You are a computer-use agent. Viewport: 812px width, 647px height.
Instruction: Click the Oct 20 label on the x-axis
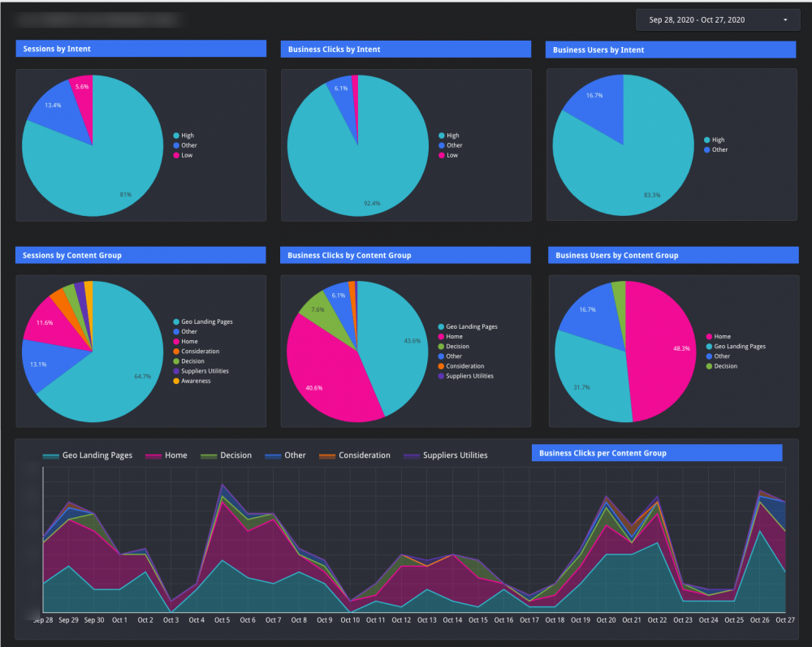tap(606, 620)
